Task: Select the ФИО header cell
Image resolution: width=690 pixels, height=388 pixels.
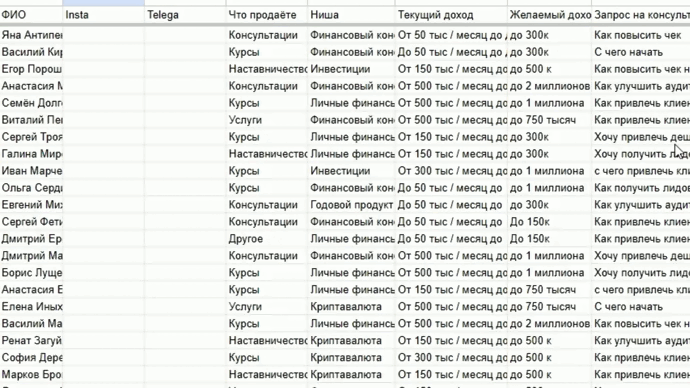Action: pyautogui.click(x=31, y=15)
